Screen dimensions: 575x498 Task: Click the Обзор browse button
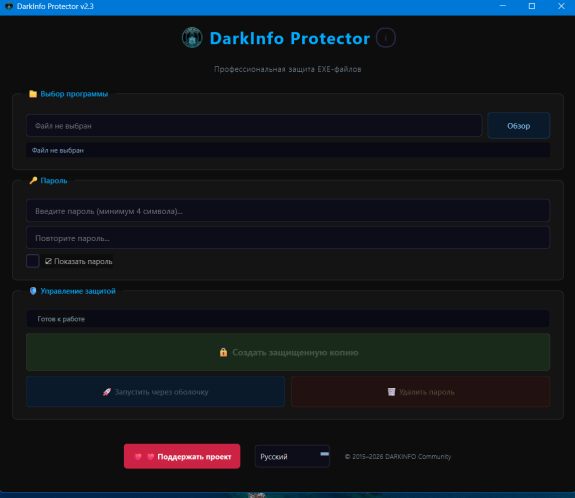tap(519, 126)
